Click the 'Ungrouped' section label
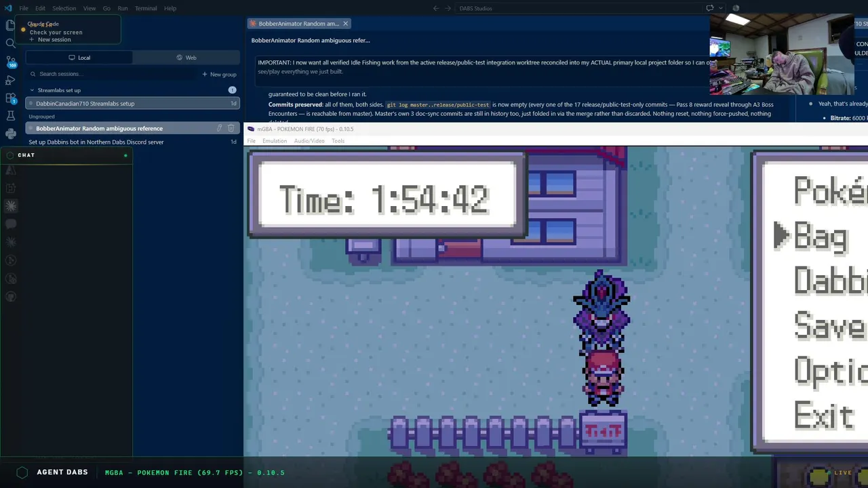This screenshot has height=488, width=868. pos(41,117)
